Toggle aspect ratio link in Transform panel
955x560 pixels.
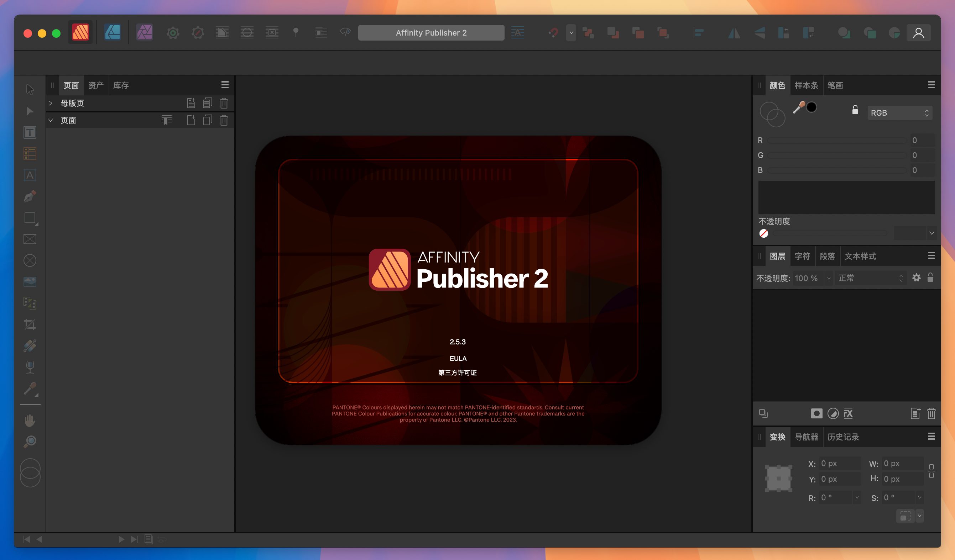click(931, 471)
